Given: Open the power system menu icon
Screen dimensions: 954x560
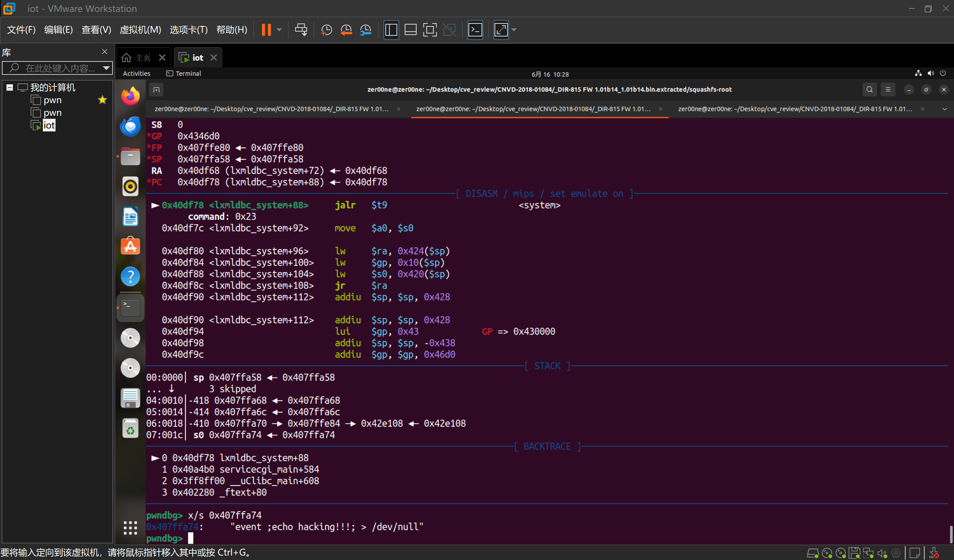Looking at the screenshot, I should coord(943,73).
